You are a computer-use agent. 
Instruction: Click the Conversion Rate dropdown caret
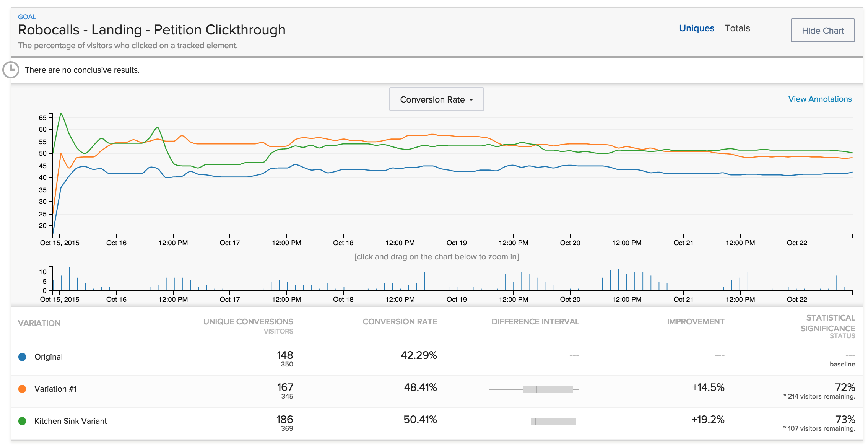click(x=471, y=100)
